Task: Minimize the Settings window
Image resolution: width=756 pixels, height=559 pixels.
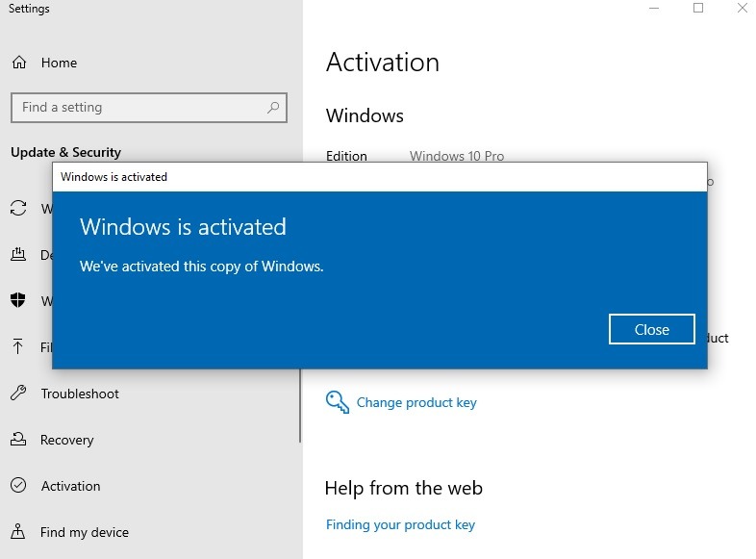Action: 654,9
